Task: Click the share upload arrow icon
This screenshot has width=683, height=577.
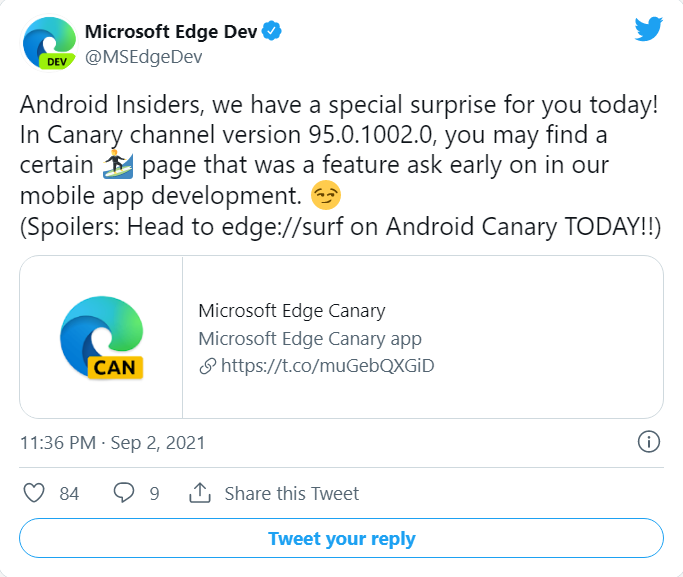Action: pyautogui.click(x=200, y=493)
